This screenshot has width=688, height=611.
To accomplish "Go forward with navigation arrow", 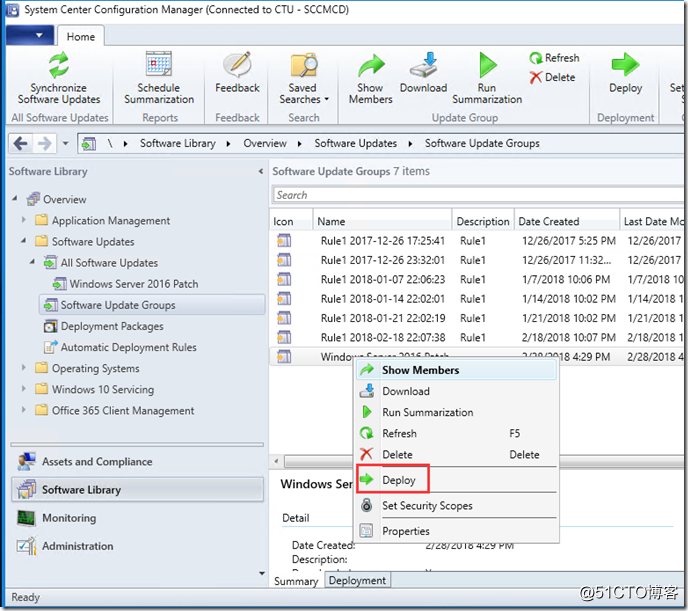I will pyautogui.click(x=44, y=143).
